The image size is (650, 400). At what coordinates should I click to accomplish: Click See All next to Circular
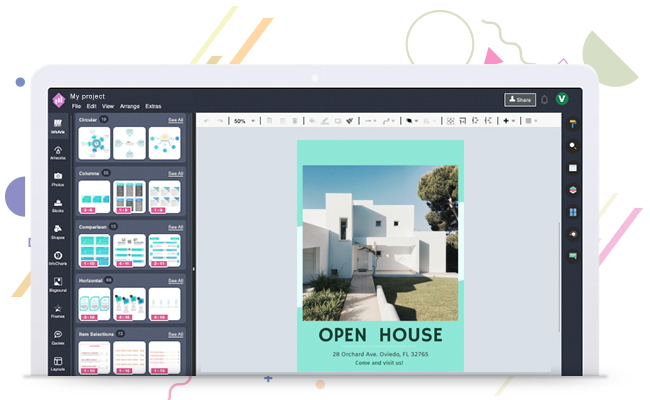(175, 120)
